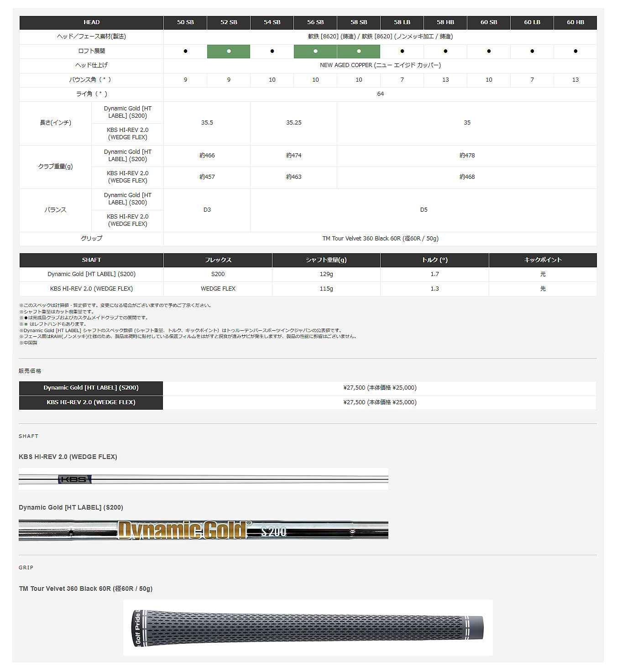Click the balance value 'D3'

(x=207, y=210)
